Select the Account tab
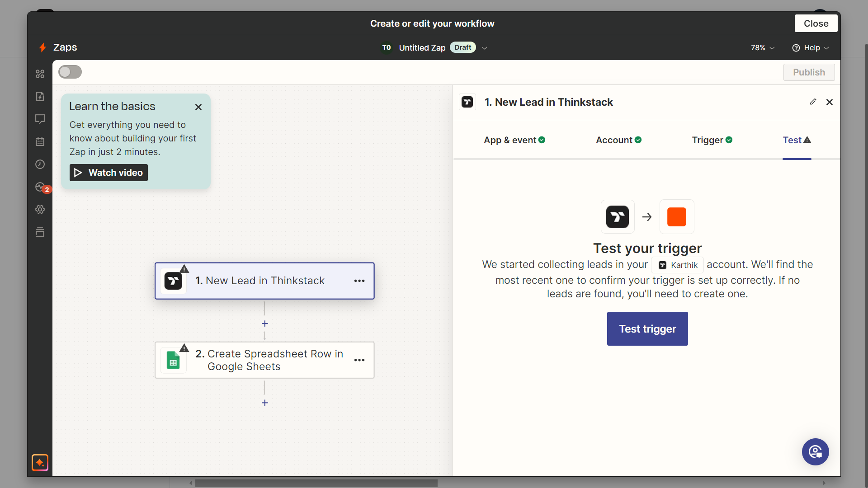868x488 pixels. point(619,140)
